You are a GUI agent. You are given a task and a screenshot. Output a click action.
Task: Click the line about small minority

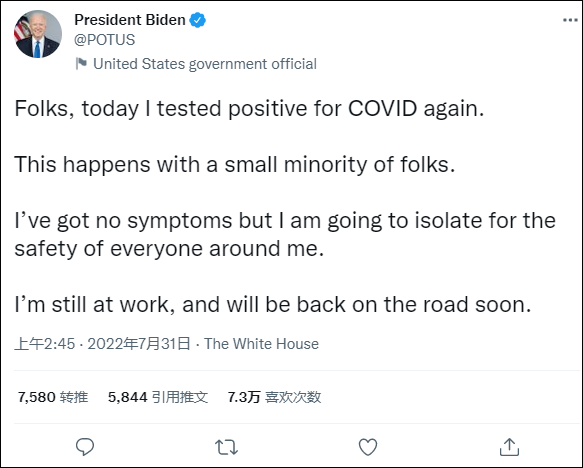(x=235, y=165)
